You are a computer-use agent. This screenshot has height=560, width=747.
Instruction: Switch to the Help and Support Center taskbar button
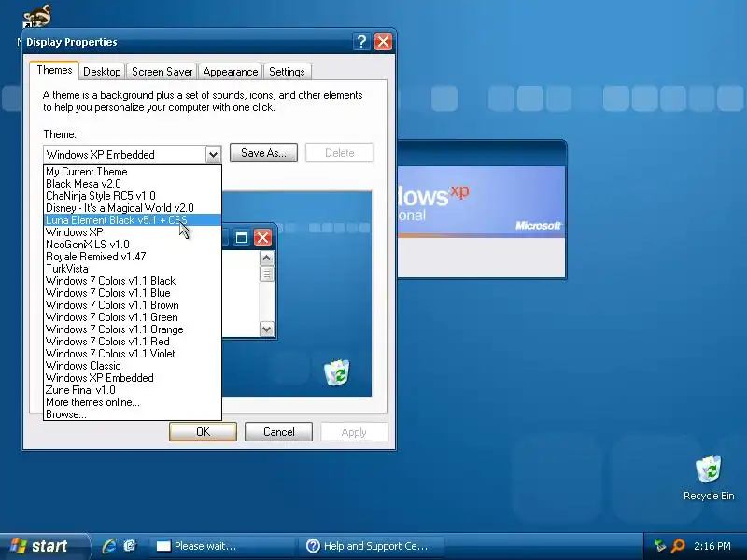pyautogui.click(x=372, y=546)
